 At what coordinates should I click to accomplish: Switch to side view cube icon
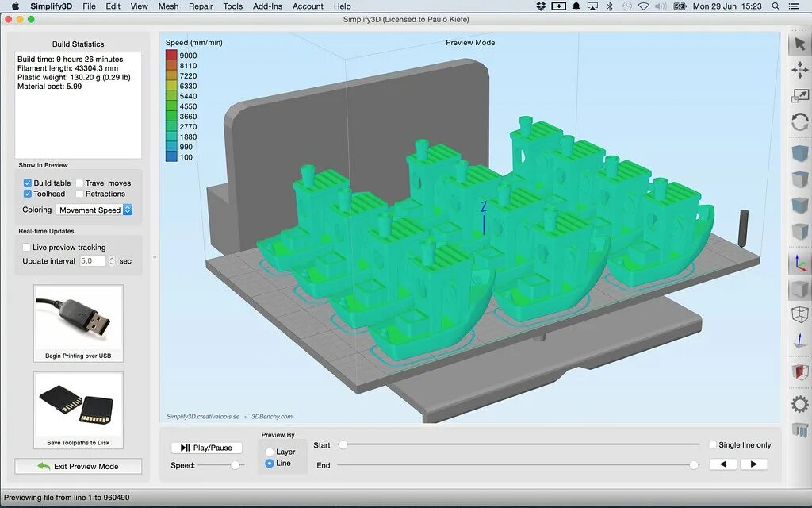(x=799, y=231)
